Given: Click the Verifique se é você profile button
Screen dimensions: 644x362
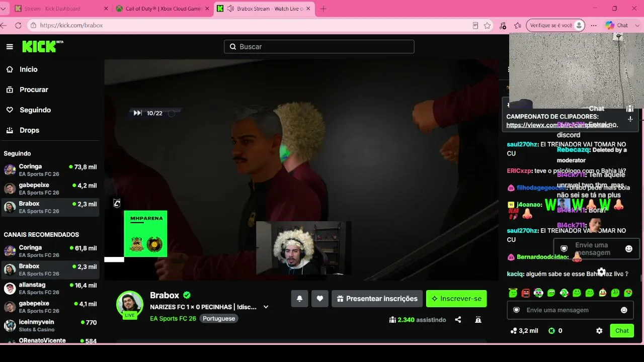Looking at the screenshot, I should (556, 25).
